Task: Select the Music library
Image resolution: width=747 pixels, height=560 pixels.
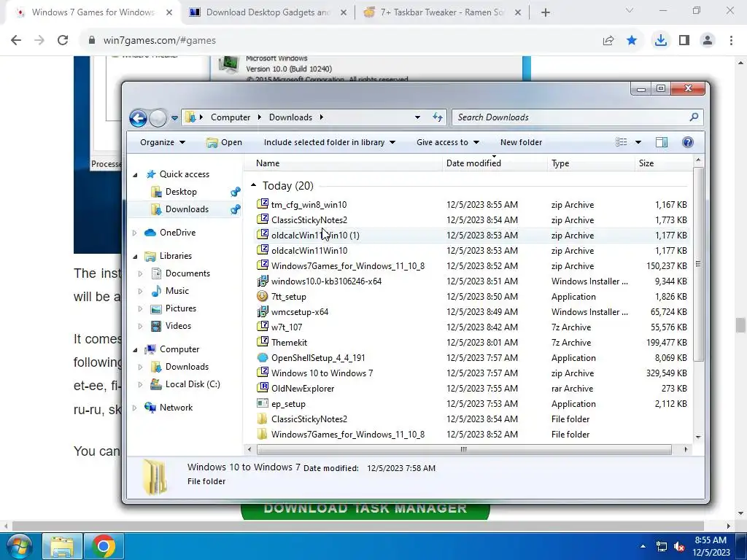Action: [177, 291]
